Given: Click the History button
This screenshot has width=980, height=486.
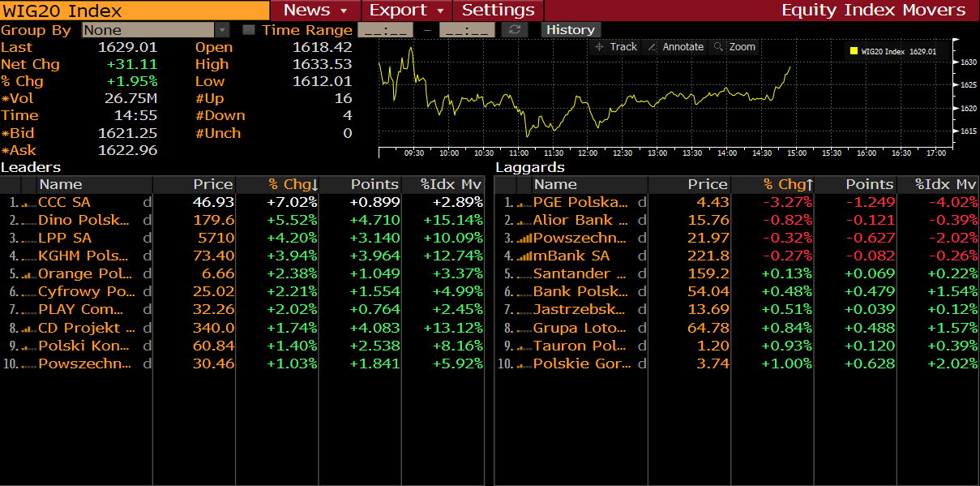Looking at the screenshot, I should click(x=570, y=30).
